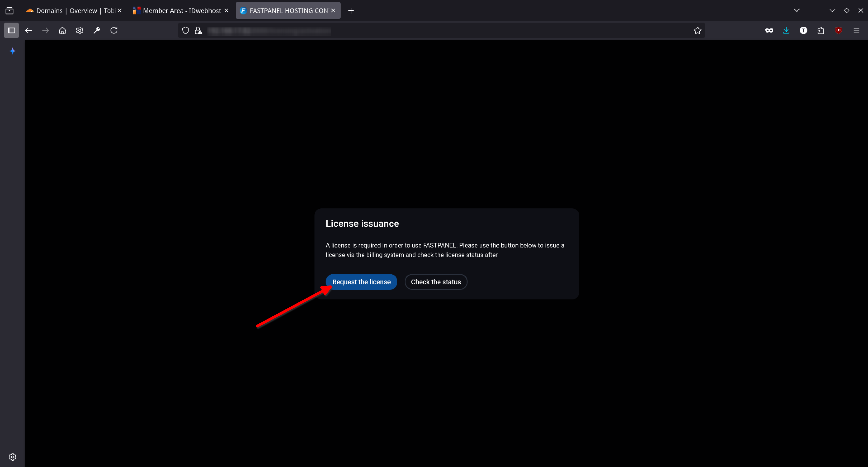The height and width of the screenshot is (467, 868).
Task: Expand the list all tabs chevron
Action: tap(797, 10)
